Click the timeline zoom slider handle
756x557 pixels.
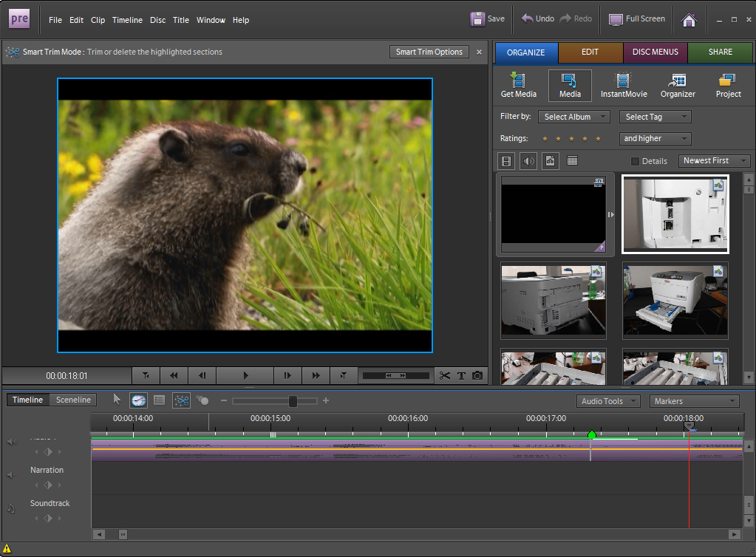tap(293, 400)
